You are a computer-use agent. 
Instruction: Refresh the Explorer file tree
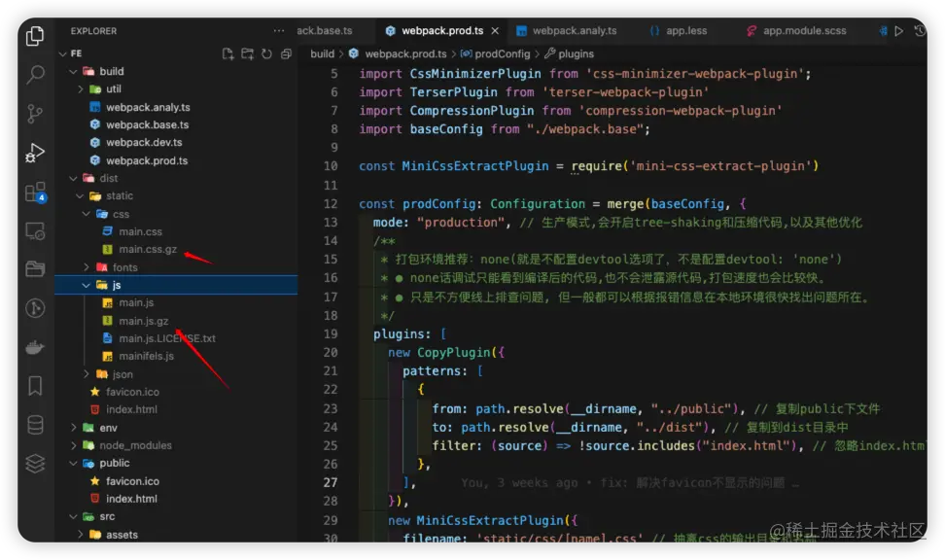point(266,53)
